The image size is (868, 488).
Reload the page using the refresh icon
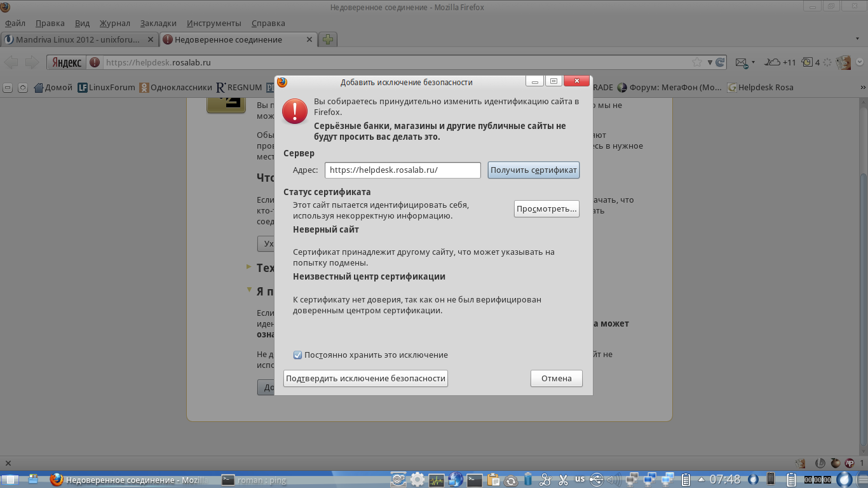[x=720, y=62]
